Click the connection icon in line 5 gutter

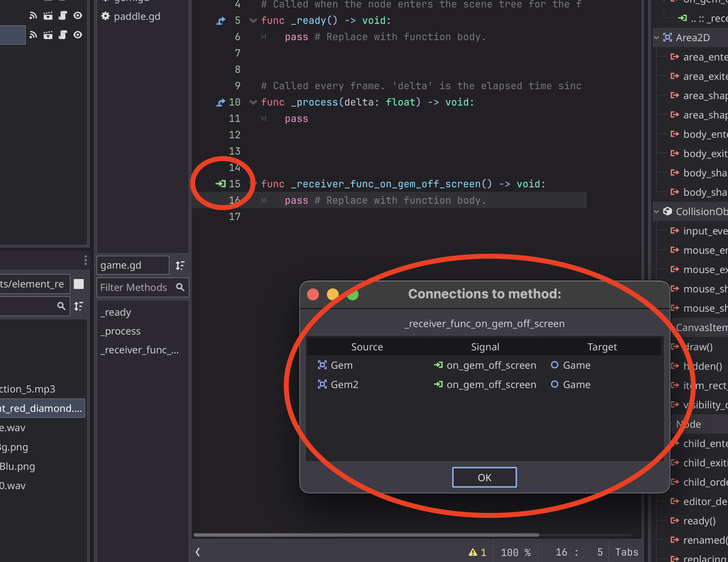pos(220,20)
